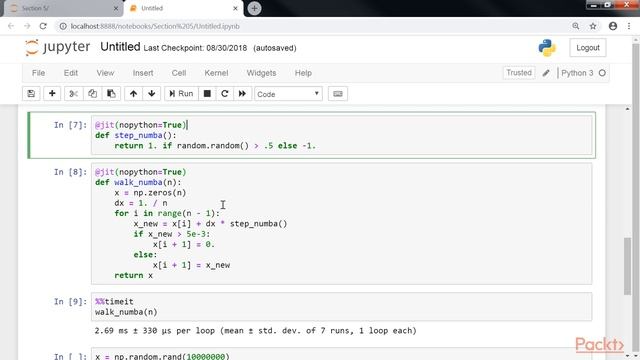Open the Kernel menu

point(216,73)
